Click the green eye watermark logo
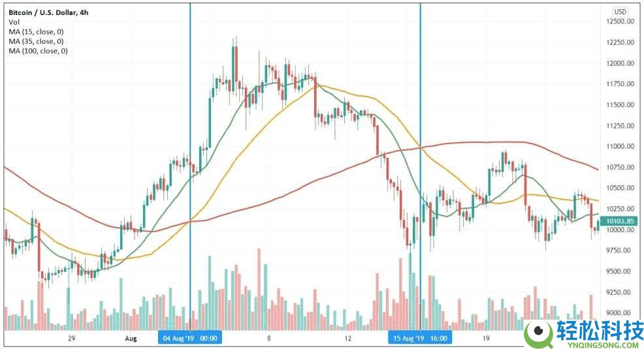Viewport: 644px width, 349px height. pos(539,333)
